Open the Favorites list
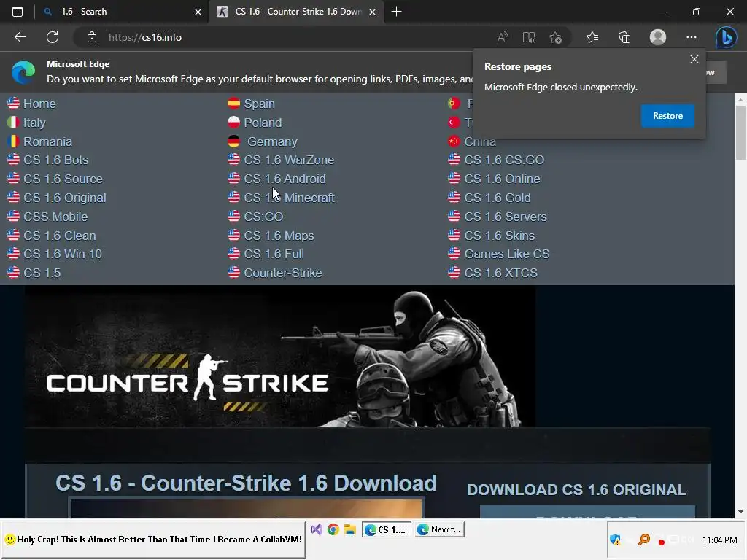The height and width of the screenshot is (560, 747). coord(592,37)
